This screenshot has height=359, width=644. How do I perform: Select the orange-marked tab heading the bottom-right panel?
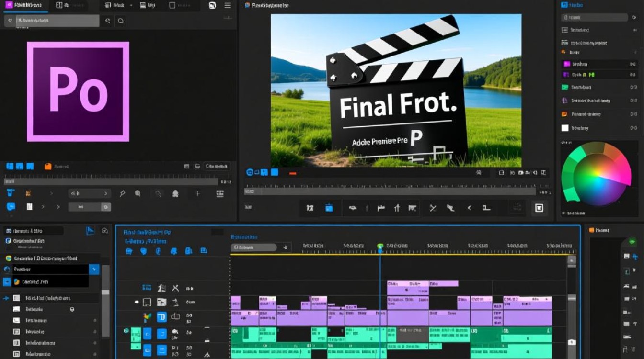click(599, 230)
